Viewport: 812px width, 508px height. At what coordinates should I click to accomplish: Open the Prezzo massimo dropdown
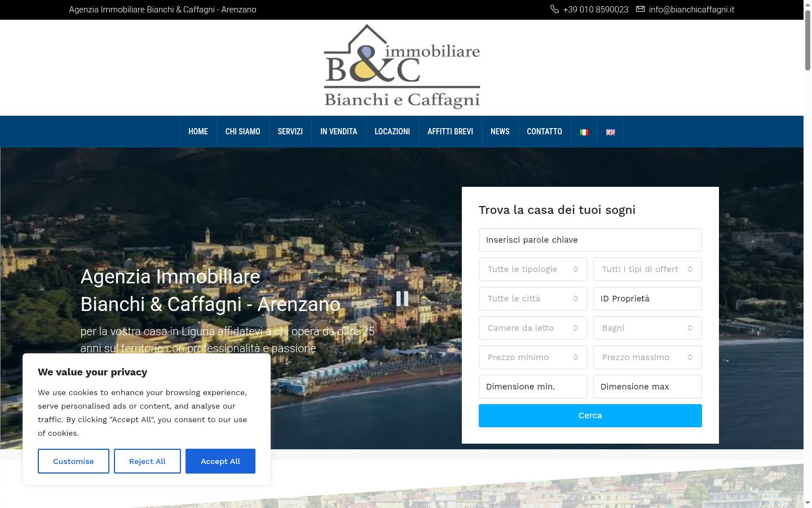[647, 357]
